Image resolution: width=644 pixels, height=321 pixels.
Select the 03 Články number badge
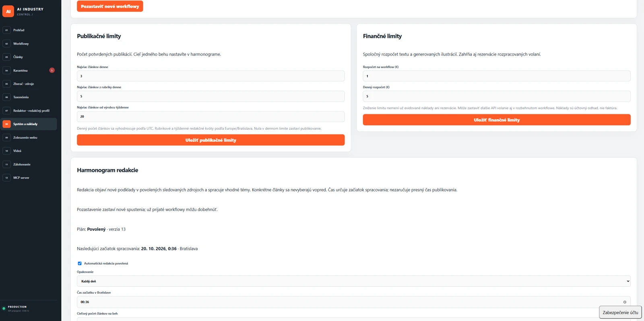tap(6, 57)
